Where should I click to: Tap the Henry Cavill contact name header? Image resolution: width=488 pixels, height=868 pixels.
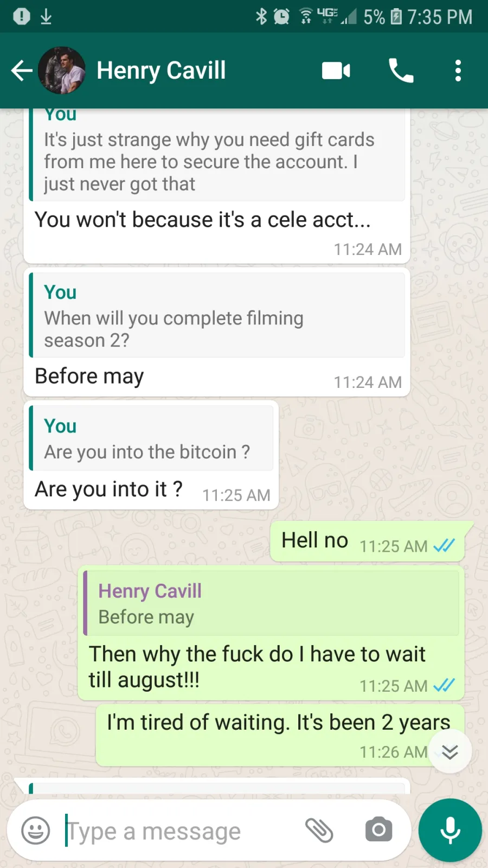161,71
